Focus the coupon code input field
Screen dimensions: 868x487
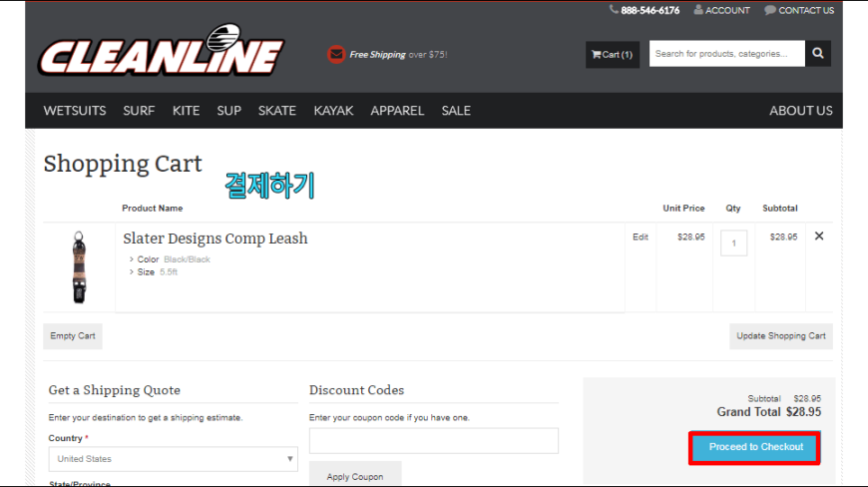tap(434, 440)
